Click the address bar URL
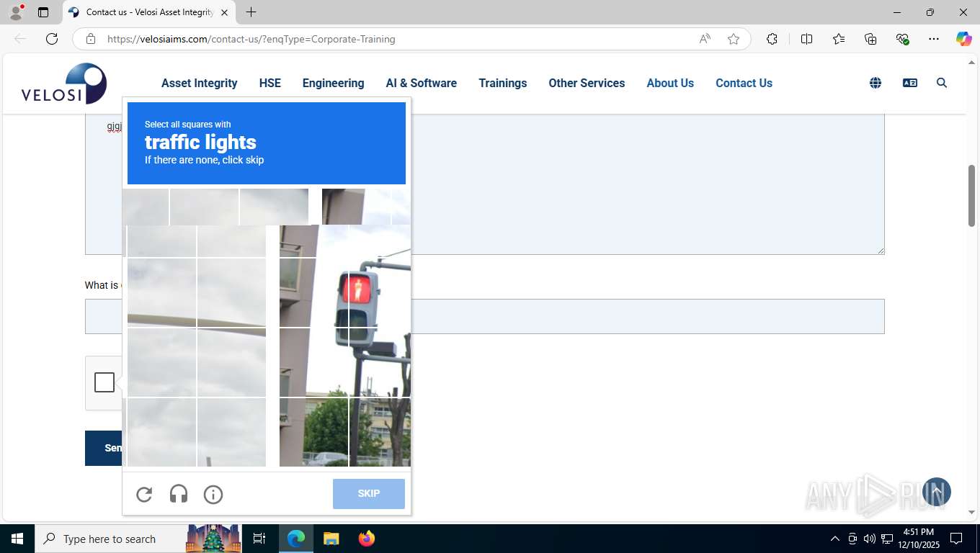 (251, 39)
